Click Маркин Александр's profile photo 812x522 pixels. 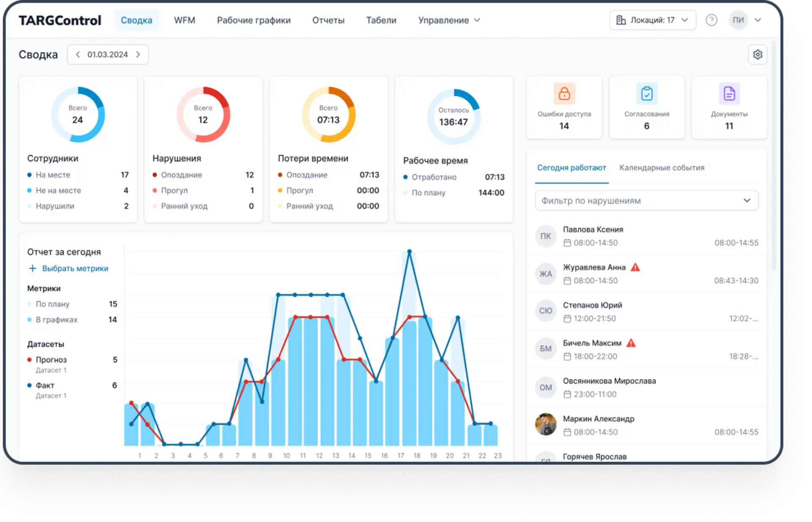click(x=546, y=424)
